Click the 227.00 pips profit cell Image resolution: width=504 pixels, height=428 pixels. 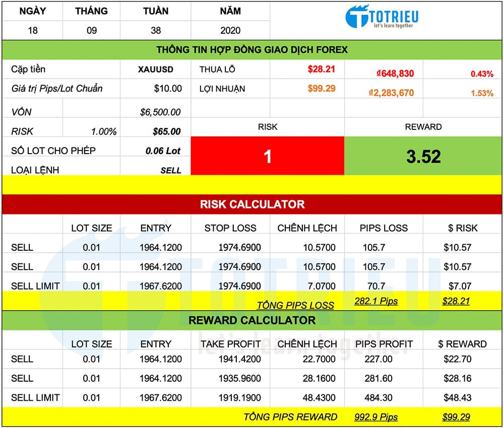pos(379,359)
